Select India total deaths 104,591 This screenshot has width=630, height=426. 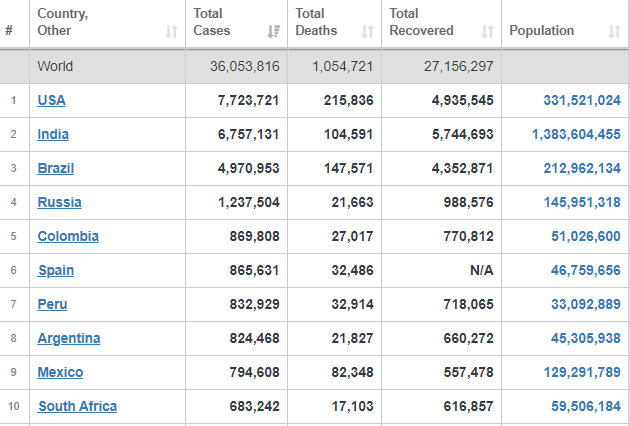pos(348,134)
